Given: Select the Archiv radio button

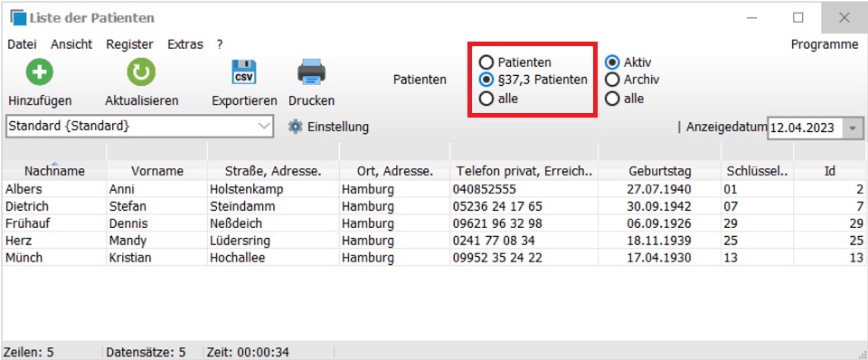Looking at the screenshot, I should pos(612,80).
